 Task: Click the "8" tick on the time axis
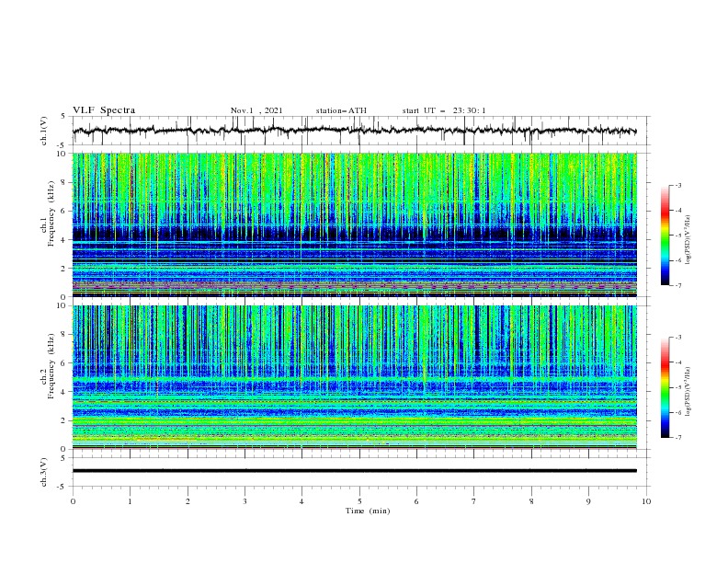(531, 501)
